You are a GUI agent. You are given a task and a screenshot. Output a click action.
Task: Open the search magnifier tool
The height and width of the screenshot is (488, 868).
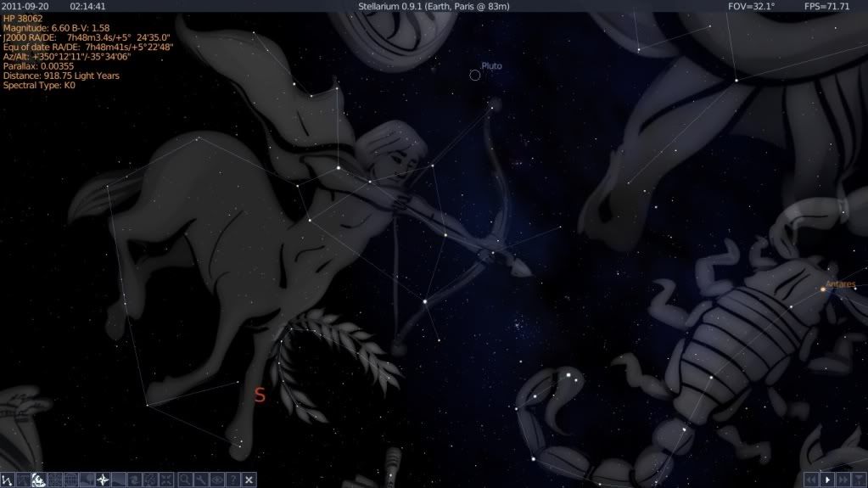coord(185,480)
